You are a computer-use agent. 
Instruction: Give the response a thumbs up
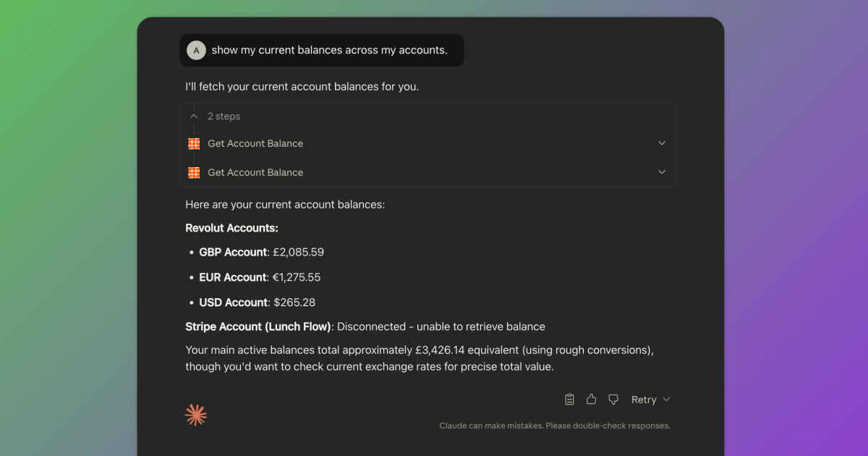pos(591,400)
